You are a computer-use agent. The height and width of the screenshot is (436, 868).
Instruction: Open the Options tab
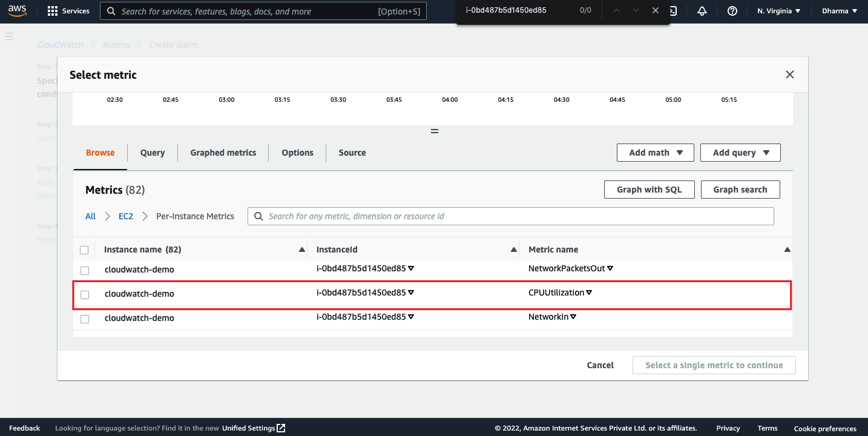tap(297, 153)
